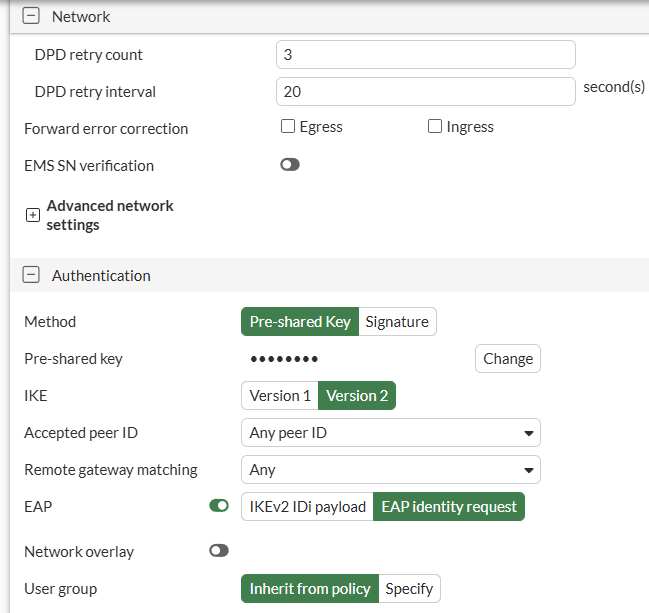Select Inherit from policy user group
Image resolution: width=649 pixels, height=613 pixels.
click(310, 589)
